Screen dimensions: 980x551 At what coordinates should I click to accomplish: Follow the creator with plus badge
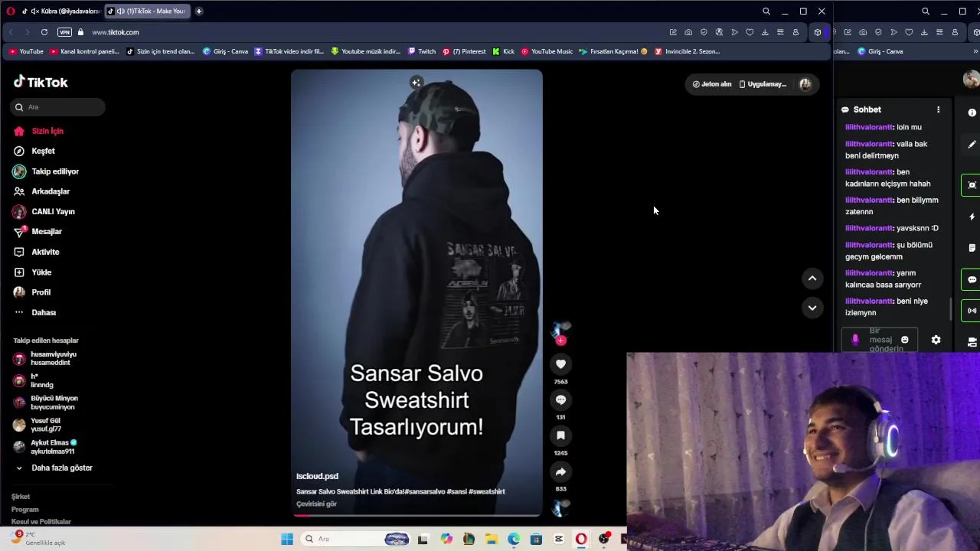click(x=560, y=341)
